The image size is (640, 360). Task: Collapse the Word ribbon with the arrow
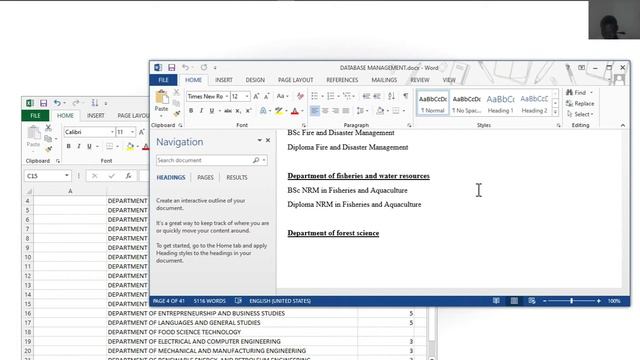pyautogui.click(x=622, y=125)
